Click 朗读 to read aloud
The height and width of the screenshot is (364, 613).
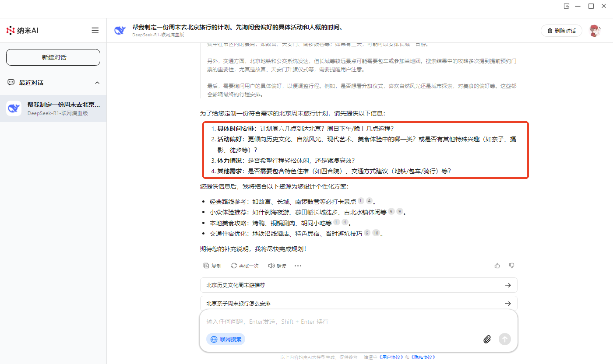[277, 266]
